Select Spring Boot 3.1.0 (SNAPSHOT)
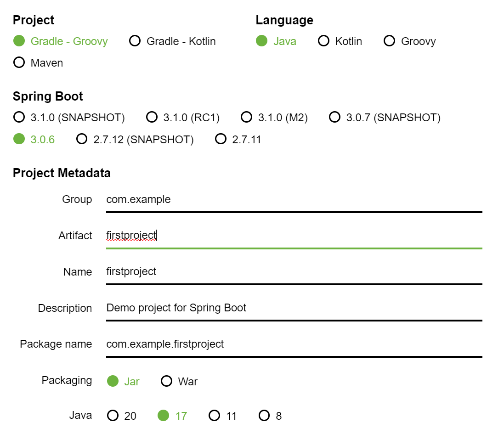This screenshot has height=434, width=504. click(x=19, y=118)
